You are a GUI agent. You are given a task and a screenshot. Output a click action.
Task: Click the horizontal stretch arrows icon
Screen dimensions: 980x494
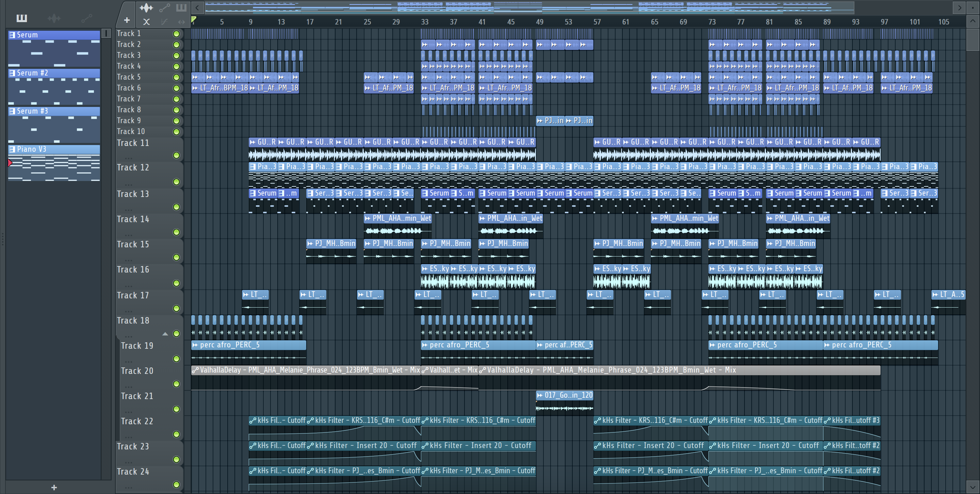181,22
